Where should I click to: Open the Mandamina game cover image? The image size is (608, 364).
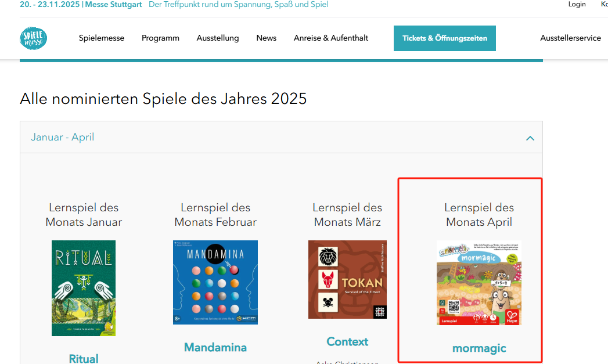(x=215, y=282)
